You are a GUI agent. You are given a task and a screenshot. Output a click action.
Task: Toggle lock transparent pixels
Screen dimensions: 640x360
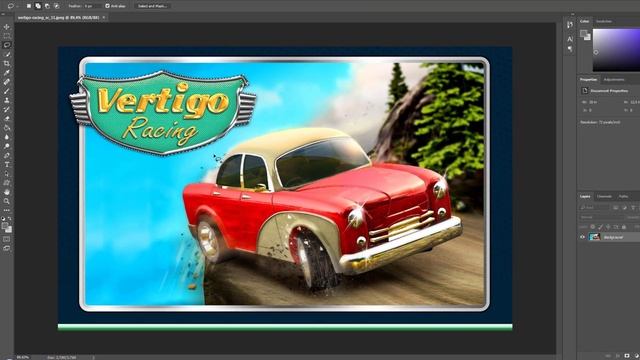(x=593, y=227)
